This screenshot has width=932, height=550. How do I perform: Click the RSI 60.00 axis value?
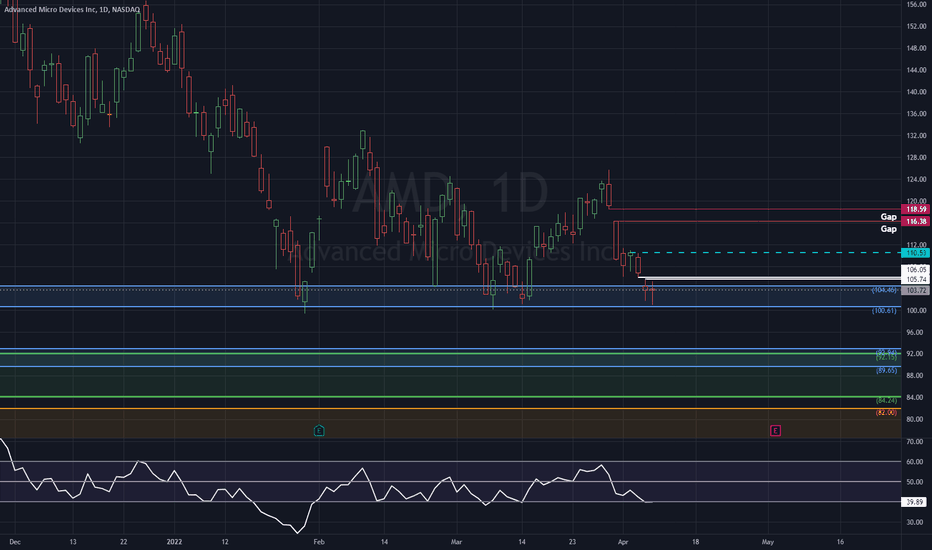[915, 462]
